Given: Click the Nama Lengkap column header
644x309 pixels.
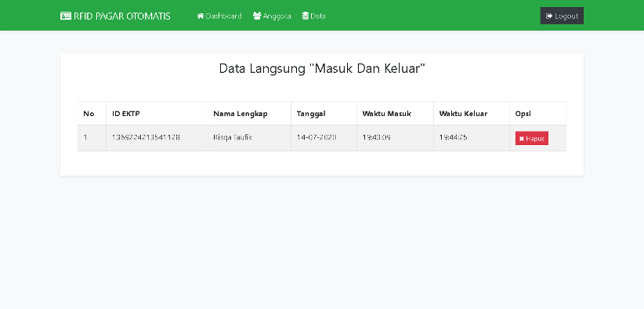Looking at the screenshot, I should coord(249,114).
